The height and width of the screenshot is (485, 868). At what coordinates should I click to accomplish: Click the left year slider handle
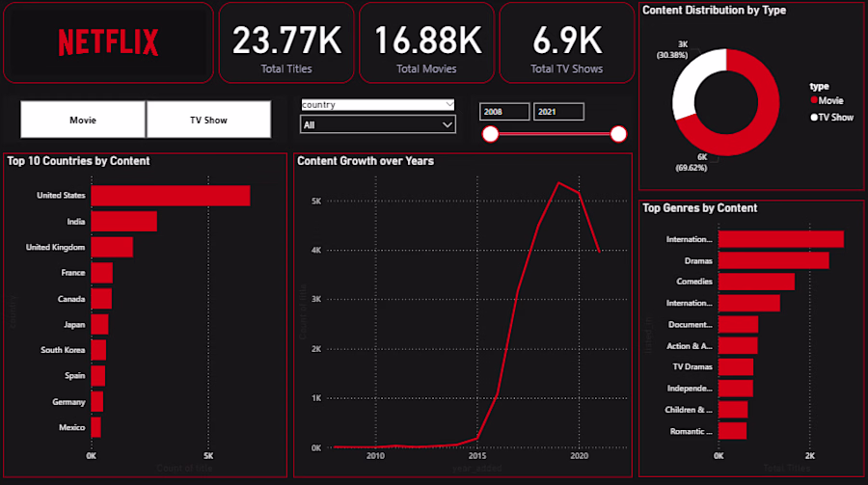(490, 134)
